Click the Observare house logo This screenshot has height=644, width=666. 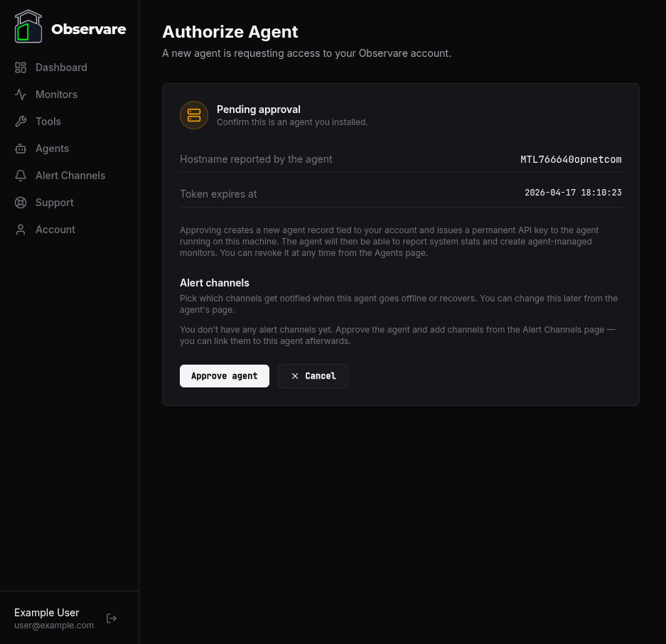[x=28, y=26]
